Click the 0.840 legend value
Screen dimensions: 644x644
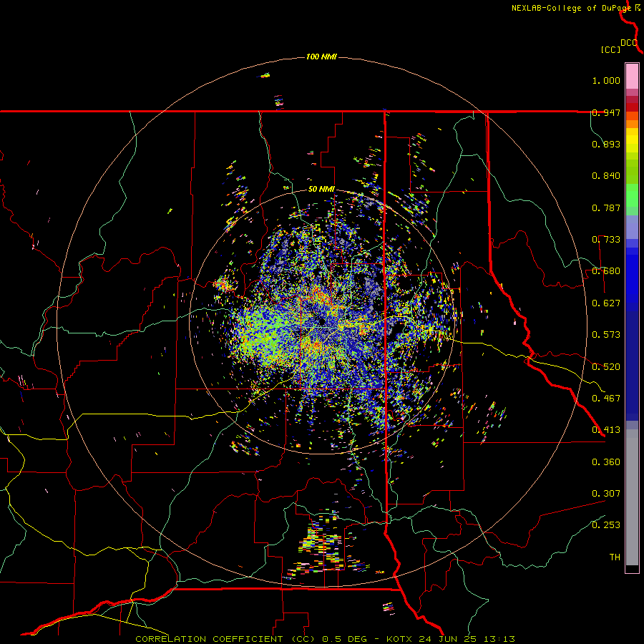point(606,176)
